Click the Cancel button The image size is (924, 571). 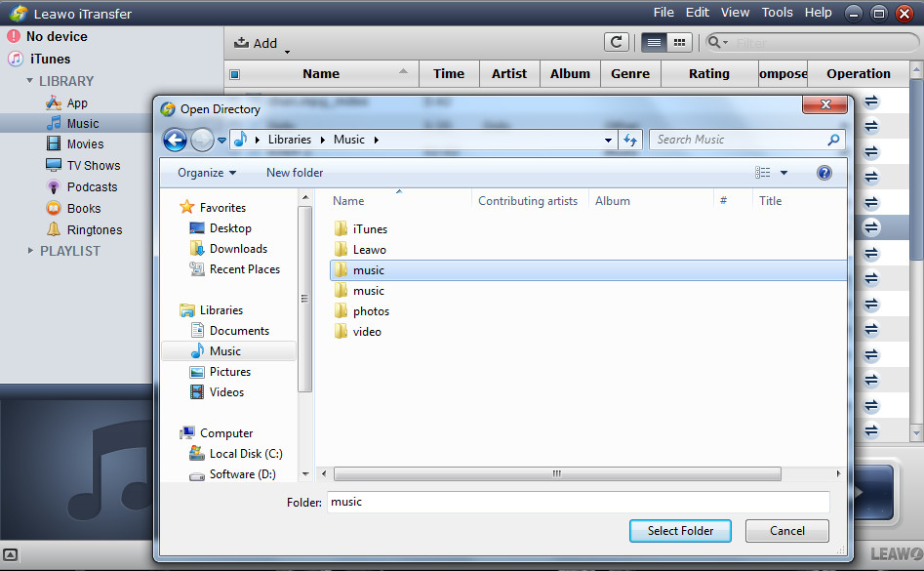click(x=786, y=531)
